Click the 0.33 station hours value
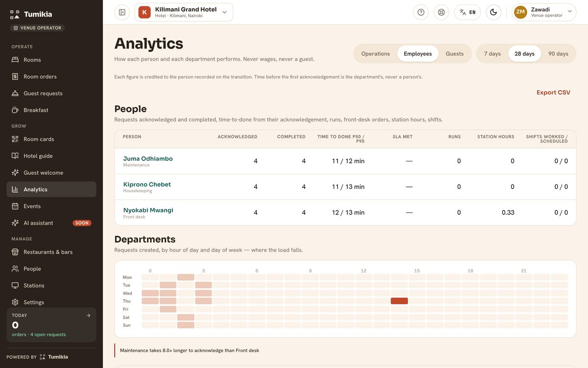588x368 pixels. (508, 212)
